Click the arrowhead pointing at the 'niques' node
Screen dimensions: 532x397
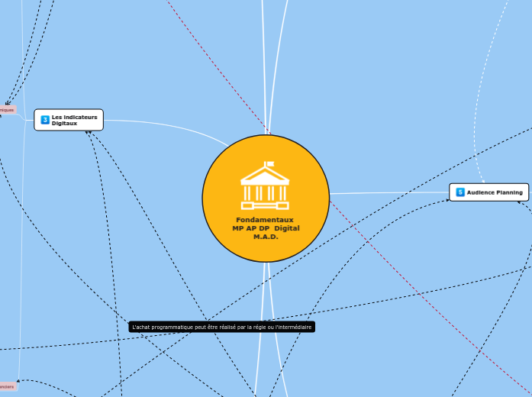pyautogui.click(x=8, y=102)
